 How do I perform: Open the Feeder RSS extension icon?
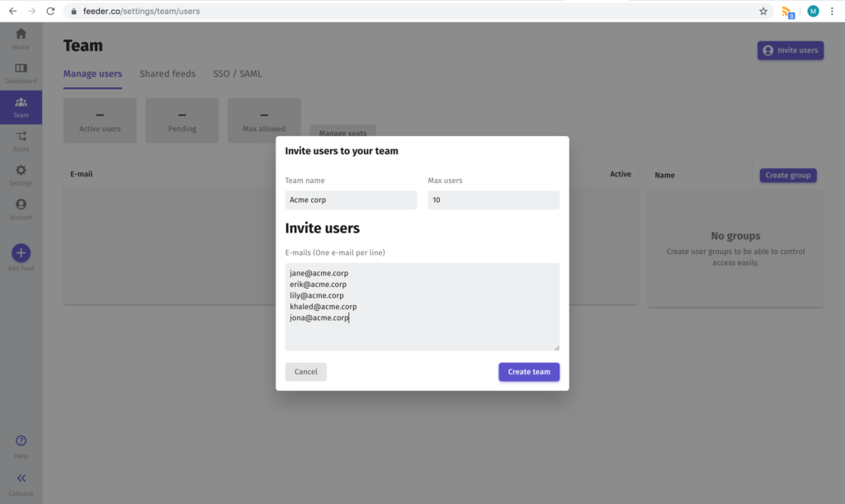pyautogui.click(x=788, y=12)
